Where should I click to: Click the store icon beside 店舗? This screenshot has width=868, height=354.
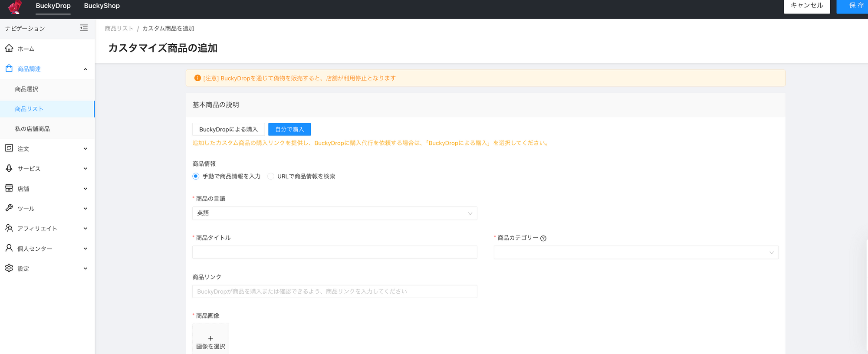pyautogui.click(x=9, y=188)
